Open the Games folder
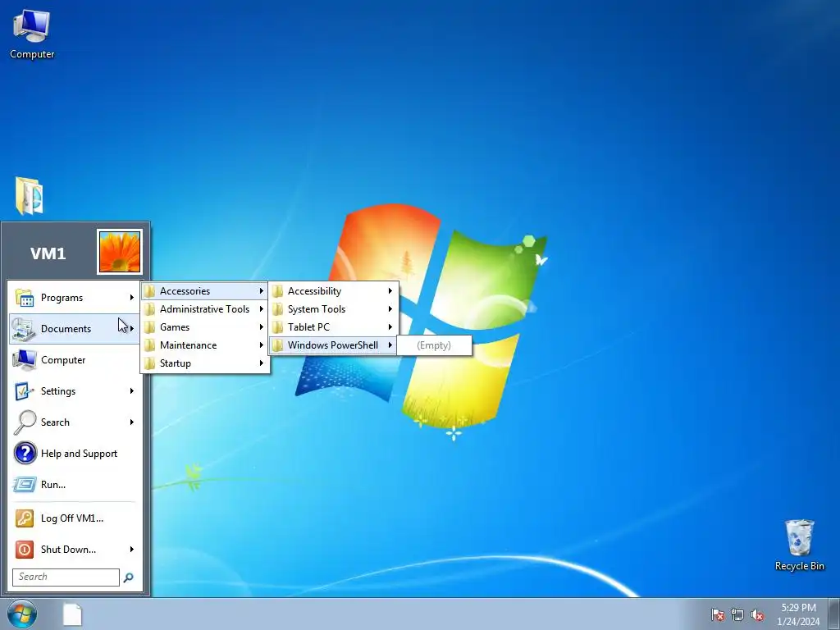The width and height of the screenshot is (840, 630). (x=204, y=327)
